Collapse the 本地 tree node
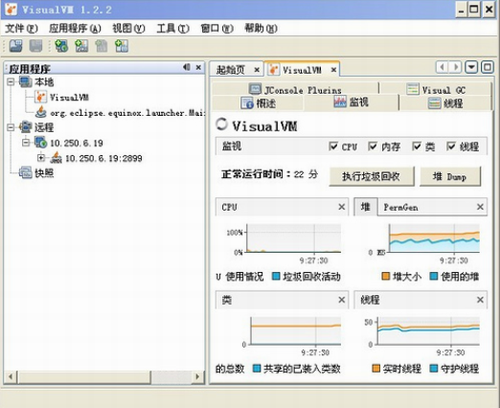 [x=11, y=82]
